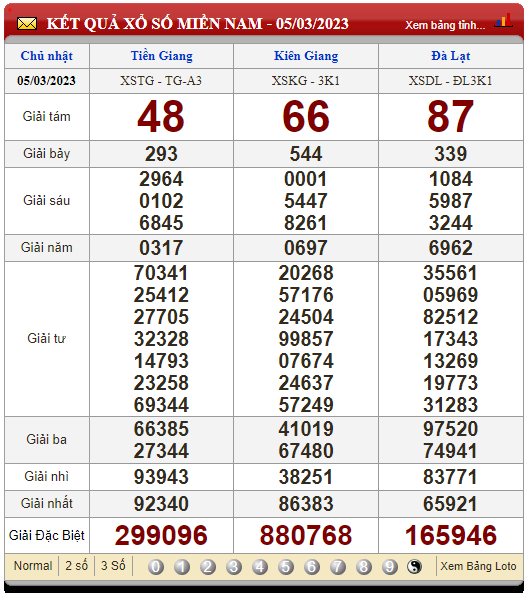Select digit 3 filter ball
Image resolution: width=527 pixels, height=593 pixels.
[x=234, y=567]
